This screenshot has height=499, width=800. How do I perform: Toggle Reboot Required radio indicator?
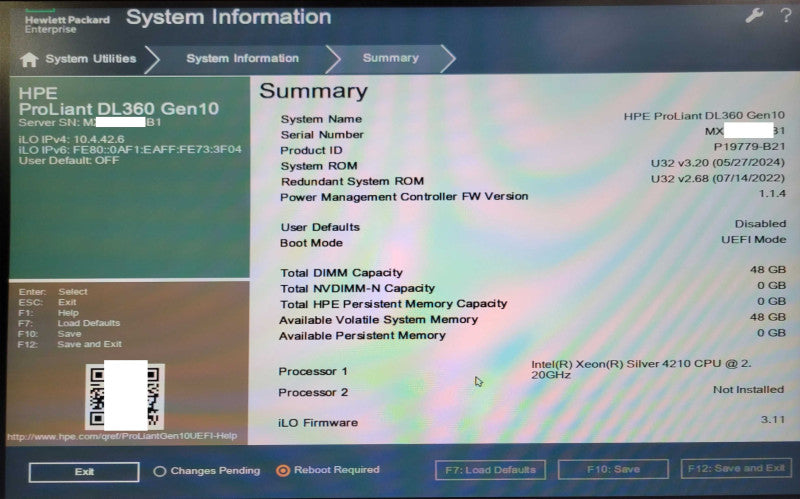pyautogui.click(x=283, y=470)
